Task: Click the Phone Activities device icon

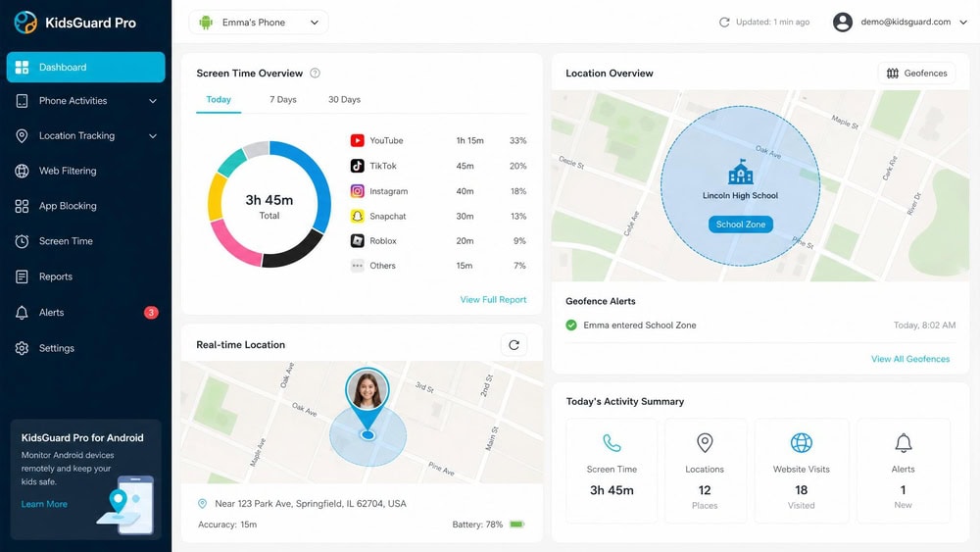Action: [x=22, y=101]
